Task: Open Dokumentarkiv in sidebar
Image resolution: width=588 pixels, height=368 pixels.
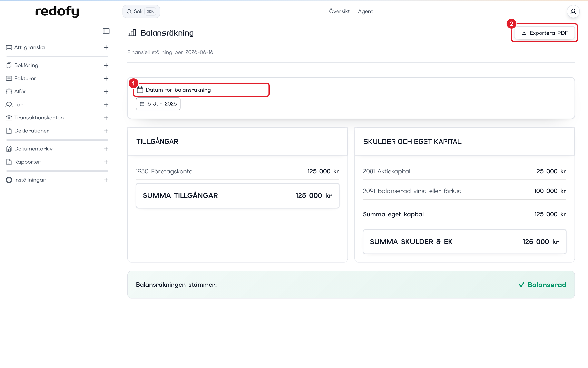Action: click(x=33, y=149)
